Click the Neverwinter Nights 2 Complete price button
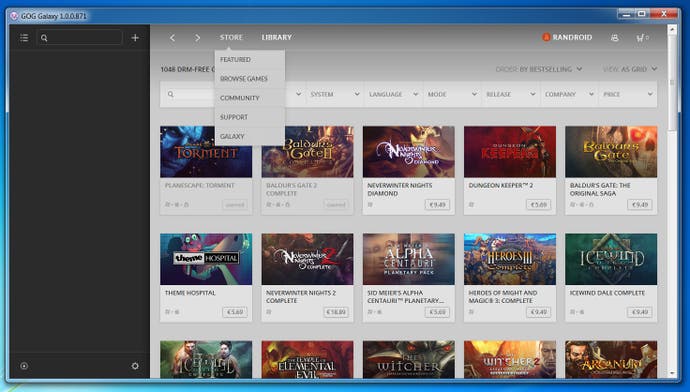The width and height of the screenshot is (690, 392). pos(336,312)
